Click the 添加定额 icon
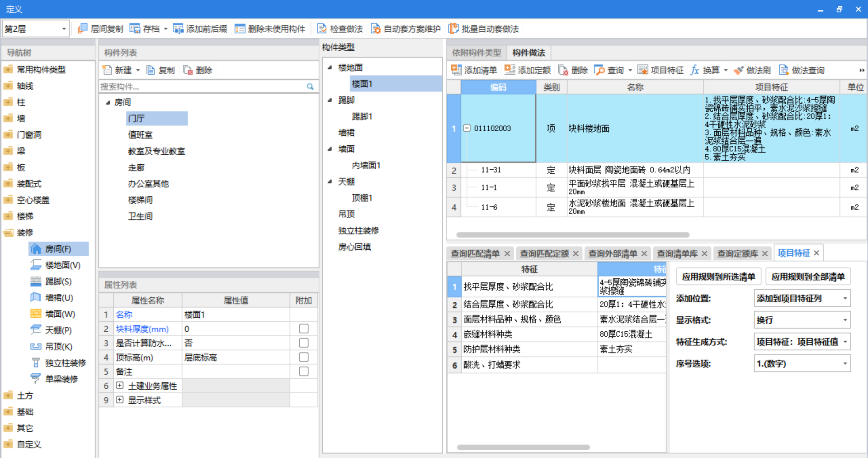This screenshot has height=458, width=868. coord(510,70)
